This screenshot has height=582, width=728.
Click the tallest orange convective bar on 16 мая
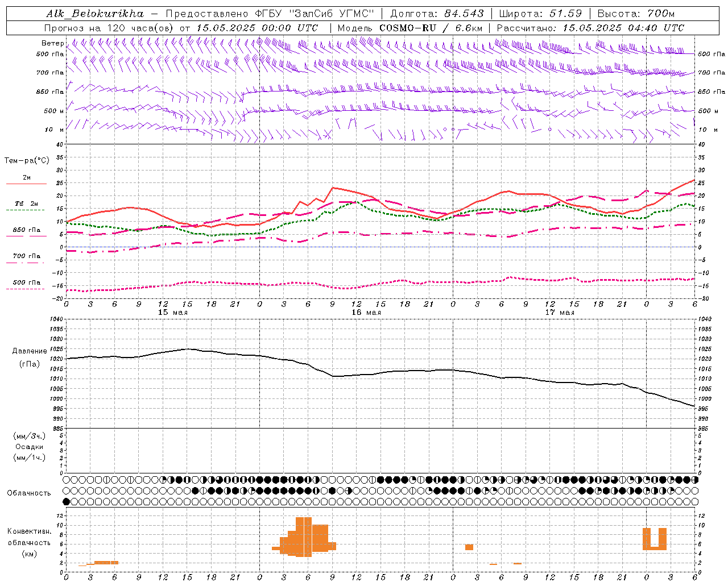304,537
